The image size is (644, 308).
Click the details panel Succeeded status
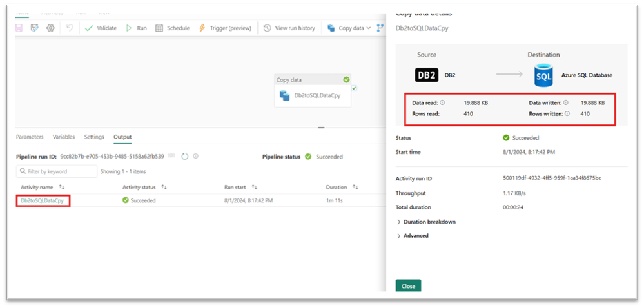(522, 138)
